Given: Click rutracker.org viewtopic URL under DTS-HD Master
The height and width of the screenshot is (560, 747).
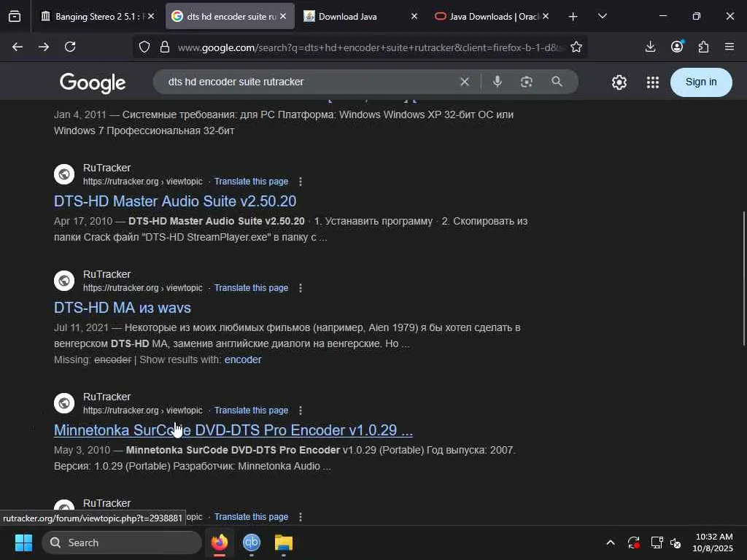Looking at the screenshot, I should point(142,182).
